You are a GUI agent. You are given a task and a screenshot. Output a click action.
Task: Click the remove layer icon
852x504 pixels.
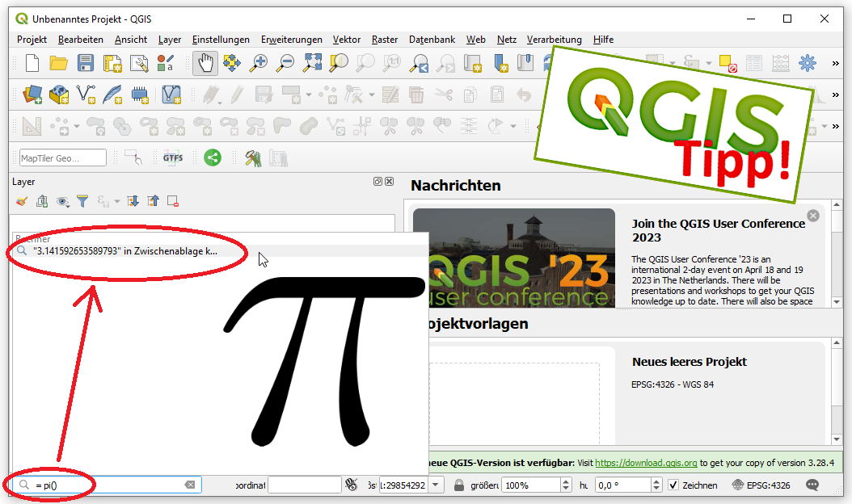click(x=173, y=201)
